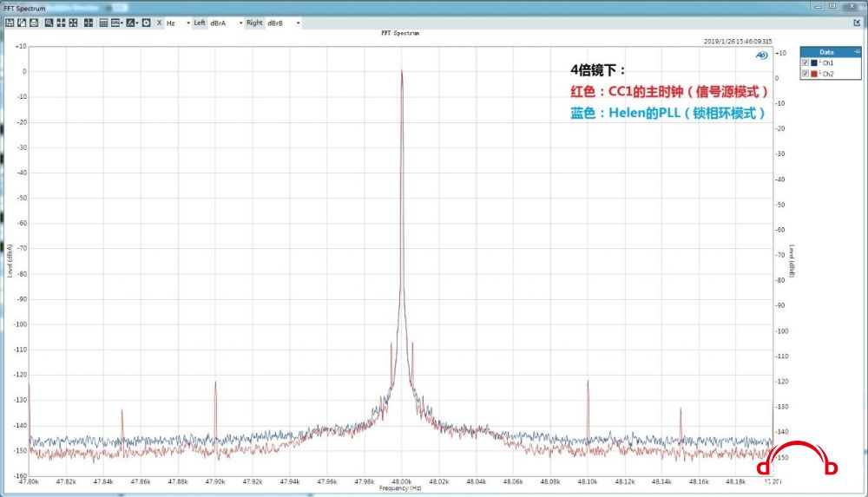The height and width of the screenshot is (497, 868).
Task: Click the Ch2 legend label
Action: click(827, 75)
